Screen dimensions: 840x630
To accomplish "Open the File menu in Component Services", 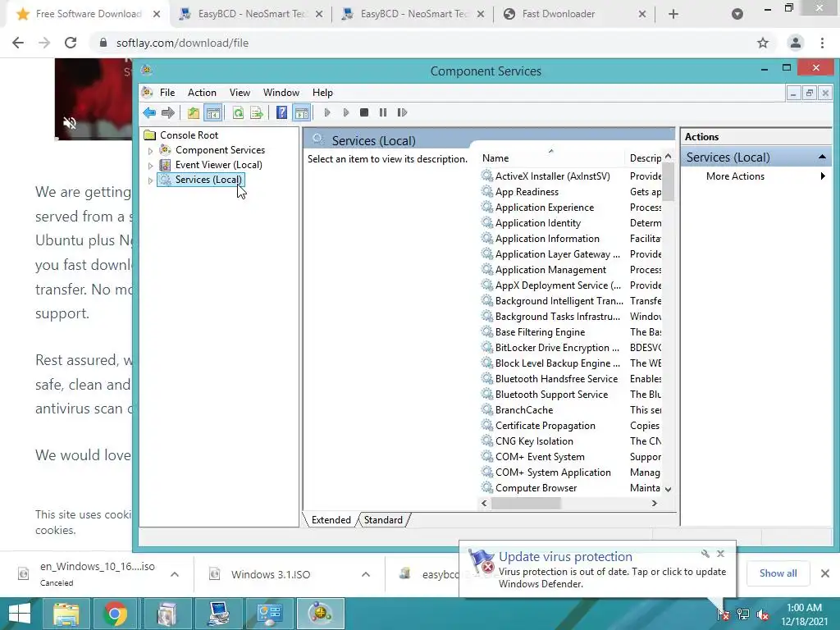I will pos(167,93).
